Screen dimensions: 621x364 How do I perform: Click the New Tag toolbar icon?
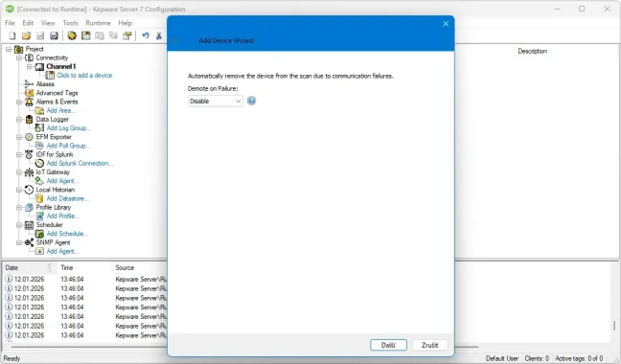(x=113, y=36)
